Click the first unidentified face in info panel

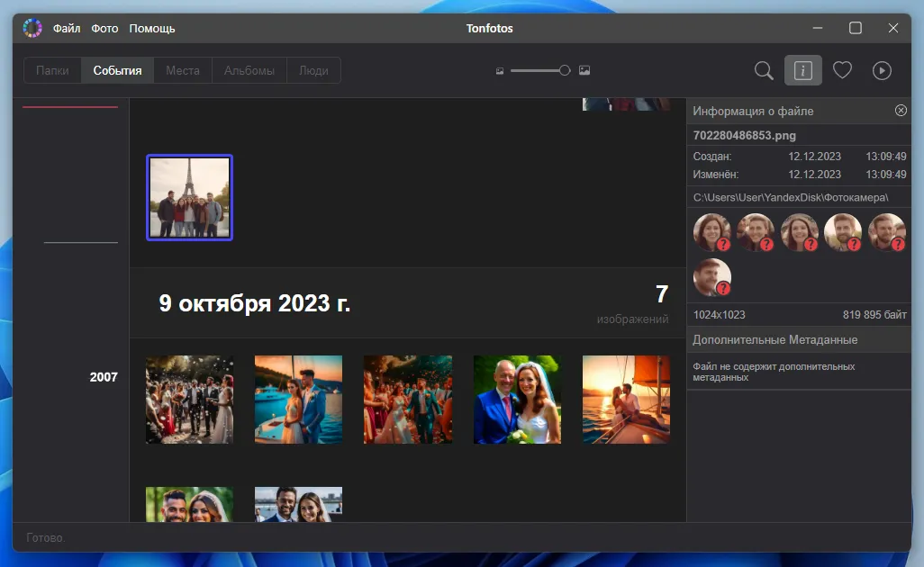tap(711, 232)
